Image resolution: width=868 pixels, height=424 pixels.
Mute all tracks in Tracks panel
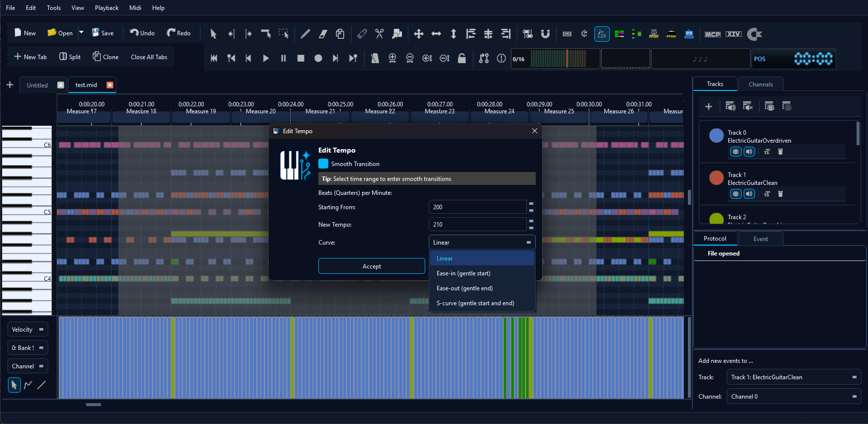(x=748, y=106)
